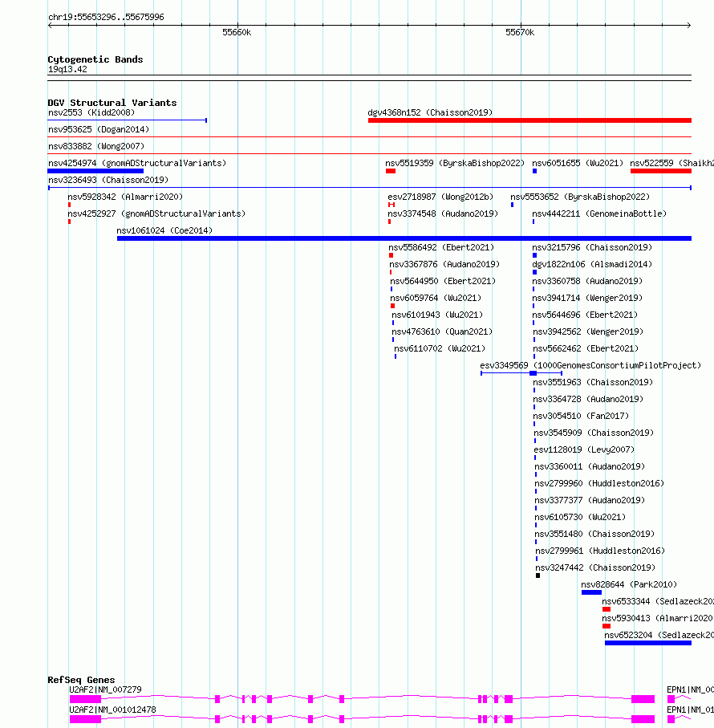Screen dimensions: 714x728
Task: Select nsv5928342 (Almarri2020) label
Action: click(x=125, y=197)
